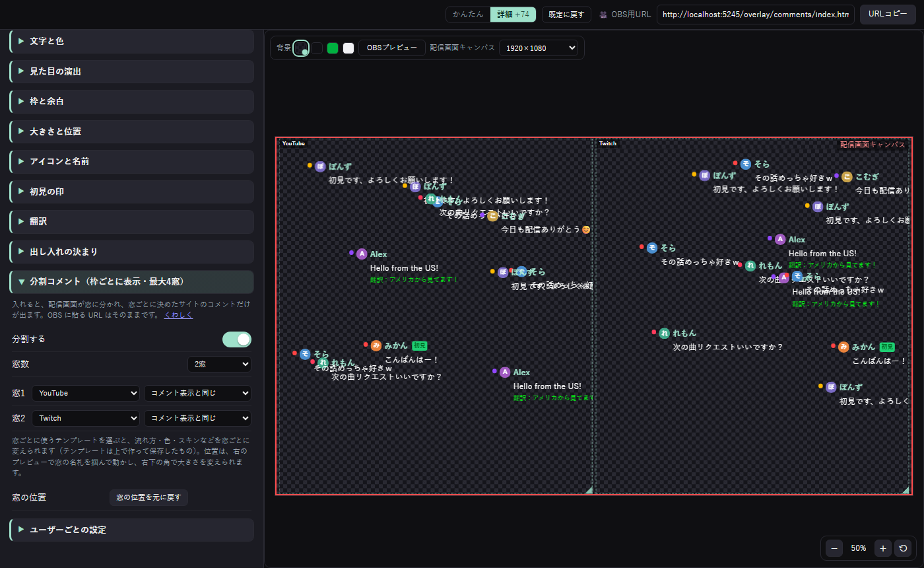Collapse the 分割コメント section
This screenshot has height=568, width=924.
tap(132, 281)
